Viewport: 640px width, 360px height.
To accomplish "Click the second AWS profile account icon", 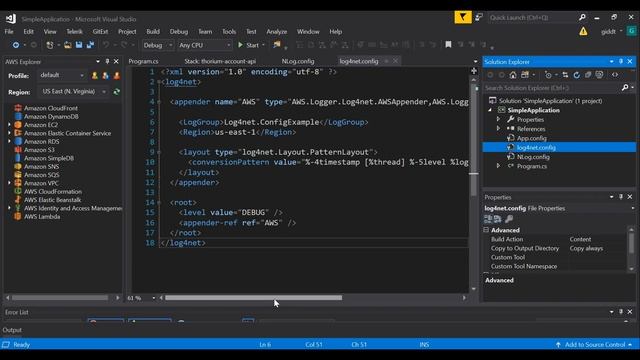I will (x=106, y=76).
